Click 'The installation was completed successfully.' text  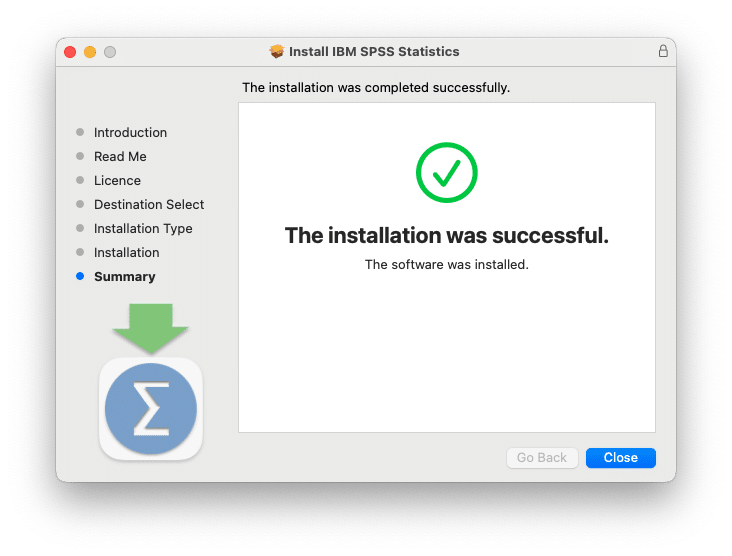pos(376,87)
